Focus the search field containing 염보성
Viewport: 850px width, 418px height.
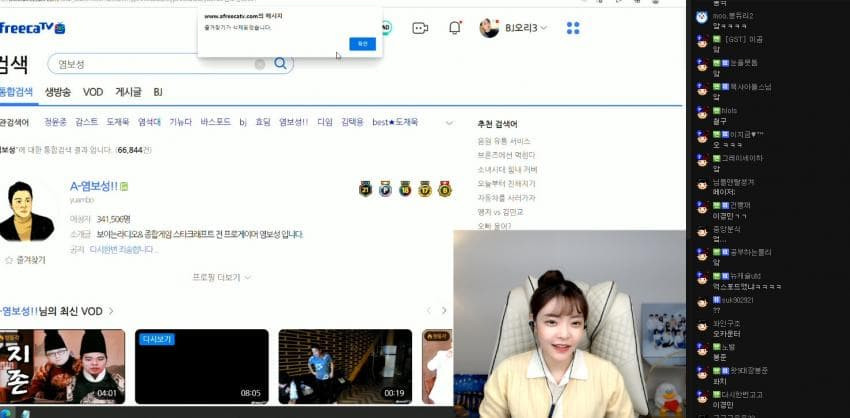click(x=171, y=64)
